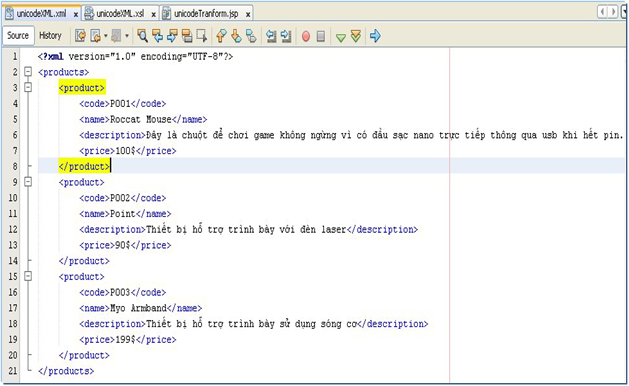
Task: Switch to the History view button
Action: 50,36
